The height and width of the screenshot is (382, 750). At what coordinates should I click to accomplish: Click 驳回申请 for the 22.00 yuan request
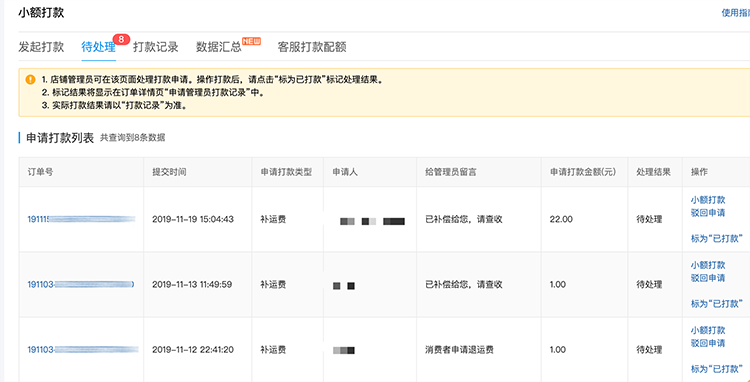tap(708, 213)
